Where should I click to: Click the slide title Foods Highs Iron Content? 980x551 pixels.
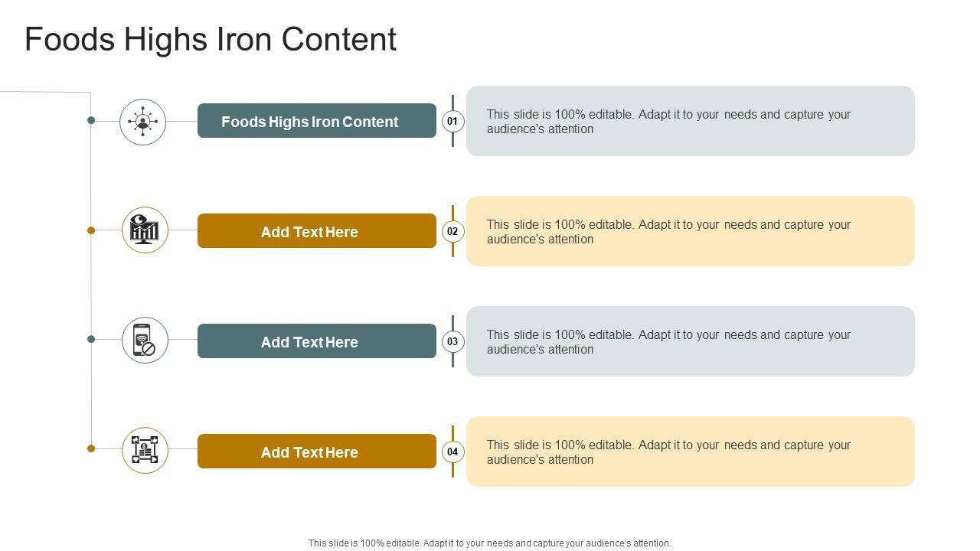(211, 39)
